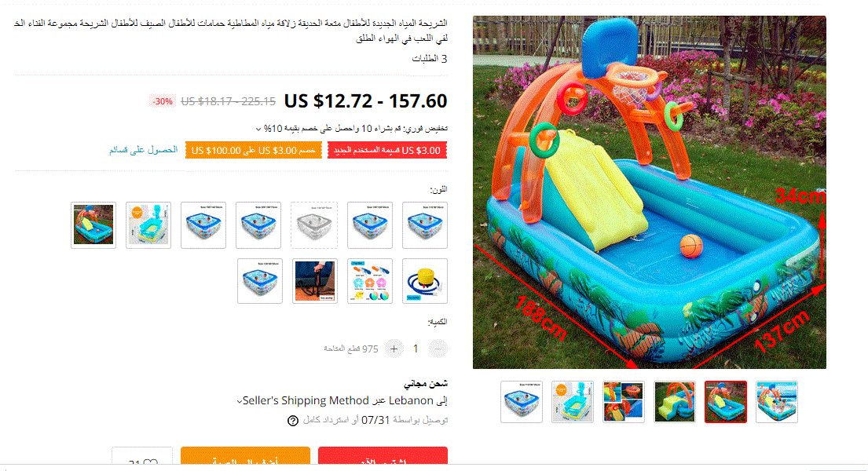The height and width of the screenshot is (471, 868).
Task: Open the delivery guarantee question mark help
Action: pyautogui.click(x=293, y=421)
